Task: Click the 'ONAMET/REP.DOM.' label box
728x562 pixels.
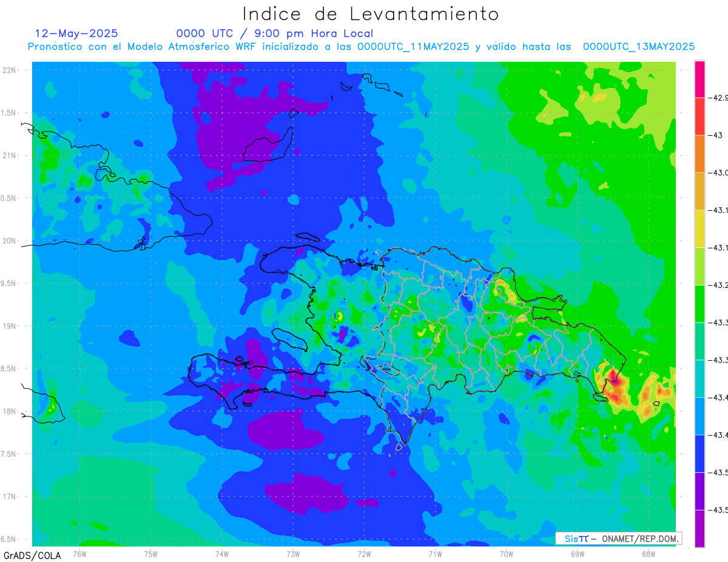Action: coord(619,538)
